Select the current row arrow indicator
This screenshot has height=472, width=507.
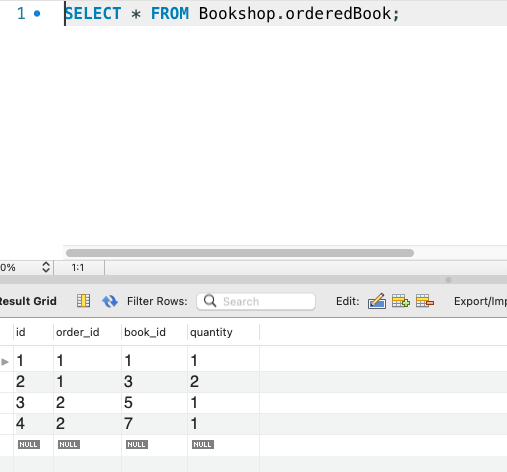[5, 362]
